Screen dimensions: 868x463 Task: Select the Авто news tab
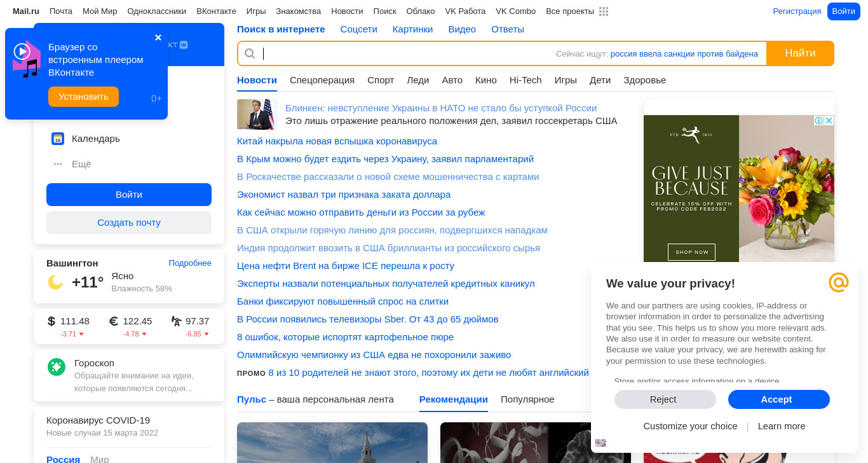click(452, 80)
